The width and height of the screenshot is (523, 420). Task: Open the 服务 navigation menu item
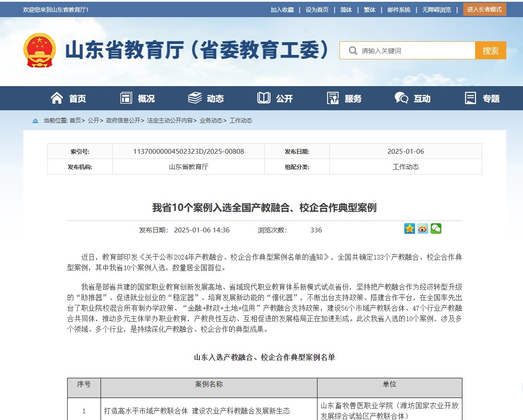pyautogui.click(x=353, y=98)
